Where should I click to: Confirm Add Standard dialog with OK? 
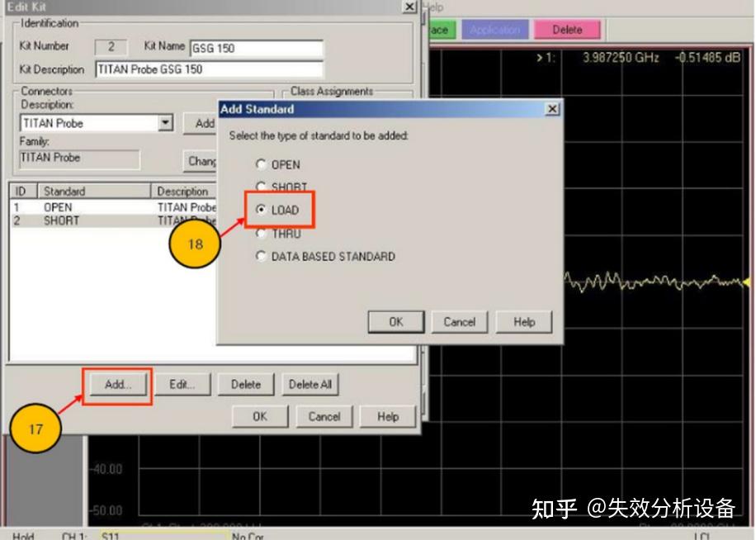tap(396, 321)
